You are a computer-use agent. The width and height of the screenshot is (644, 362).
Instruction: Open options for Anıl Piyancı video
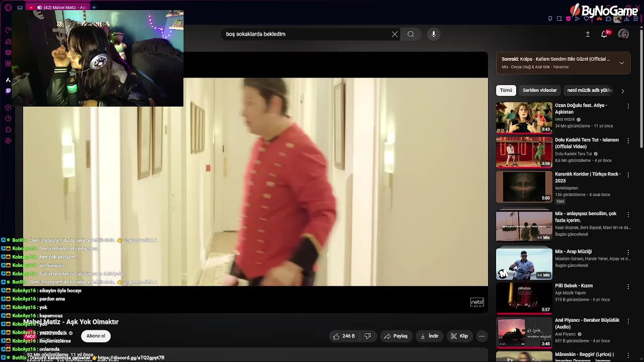tap(628, 321)
